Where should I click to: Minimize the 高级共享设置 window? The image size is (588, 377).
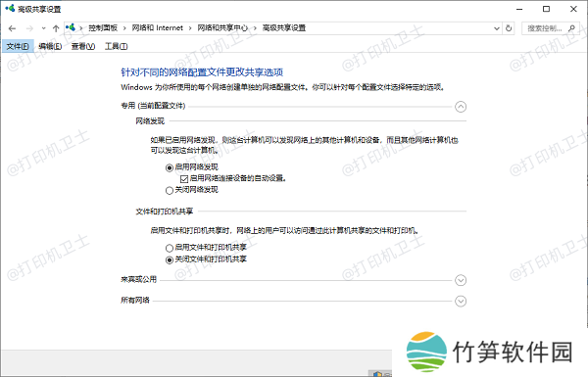pos(519,9)
